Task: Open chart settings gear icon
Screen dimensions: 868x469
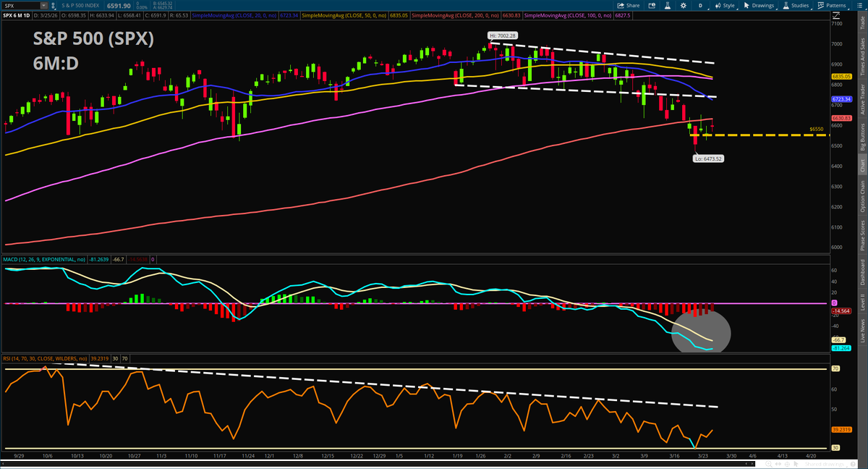Action: point(684,5)
